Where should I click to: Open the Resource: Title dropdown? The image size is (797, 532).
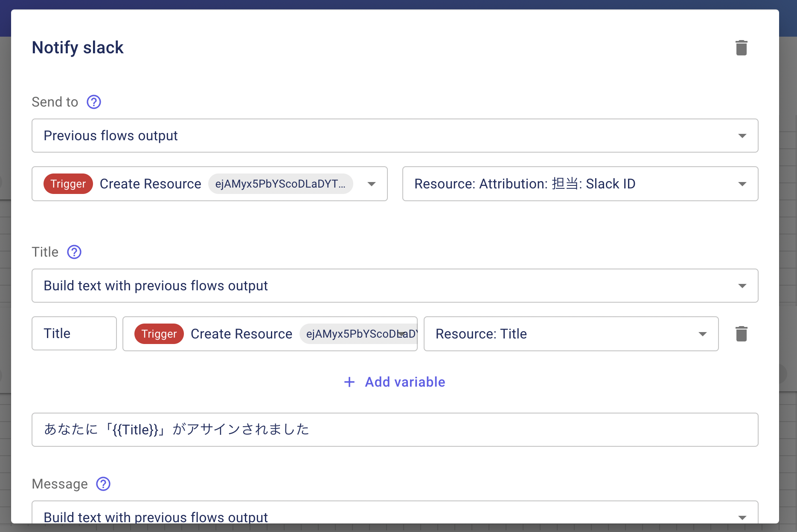[x=571, y=334]
